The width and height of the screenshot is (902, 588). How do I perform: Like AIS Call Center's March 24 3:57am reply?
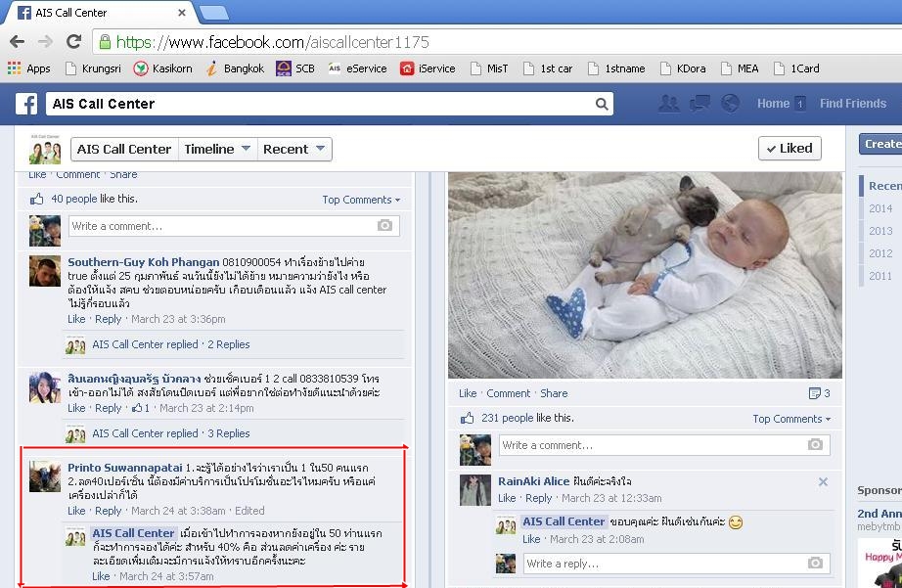tap(101, 576)
